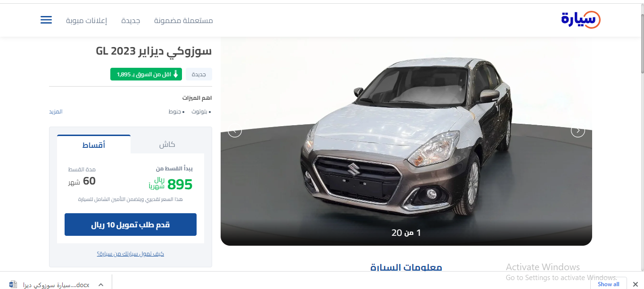The image size is (644, 289).
Task: Open the إعلانات مبوبة menu item
Action: (x=86, y=21)
